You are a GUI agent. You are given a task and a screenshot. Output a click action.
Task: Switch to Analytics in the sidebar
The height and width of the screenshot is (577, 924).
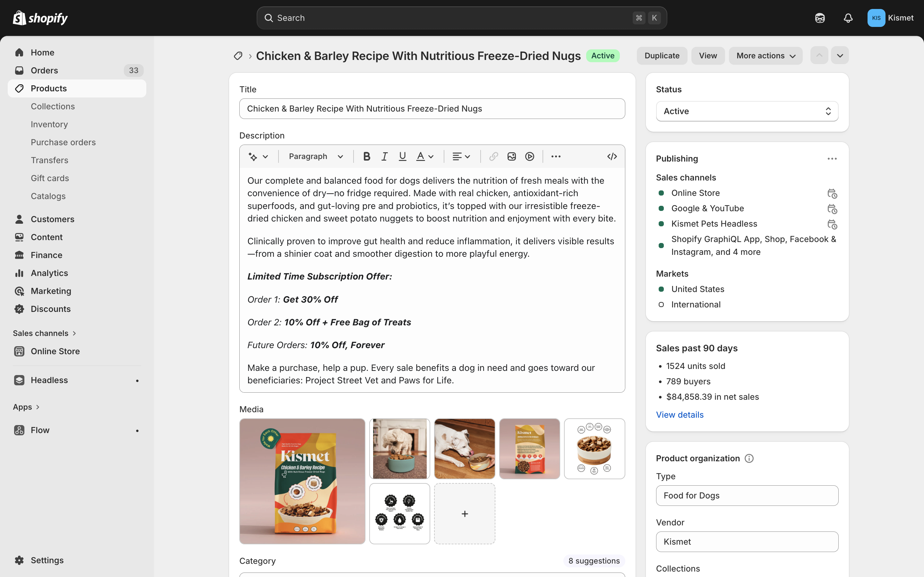49,273
